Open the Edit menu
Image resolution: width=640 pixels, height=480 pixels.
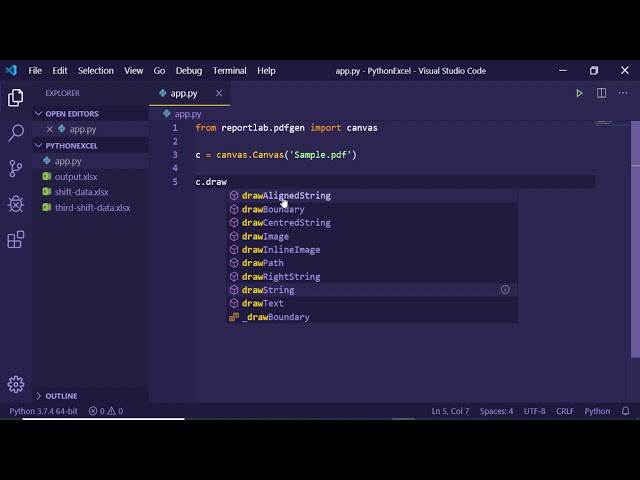pos(60,71)
